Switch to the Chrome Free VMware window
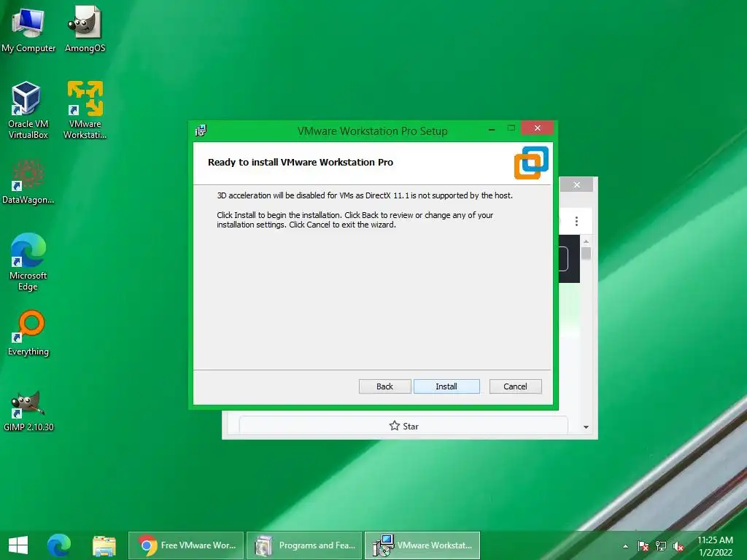The height and width of the screenshot is (560, 747). point(186,545)
